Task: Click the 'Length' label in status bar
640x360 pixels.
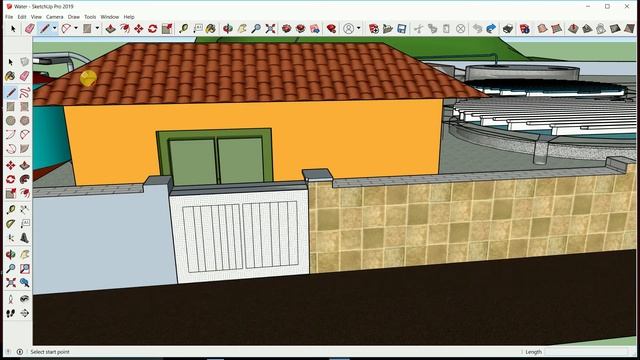Action: [x=533, y=352]
